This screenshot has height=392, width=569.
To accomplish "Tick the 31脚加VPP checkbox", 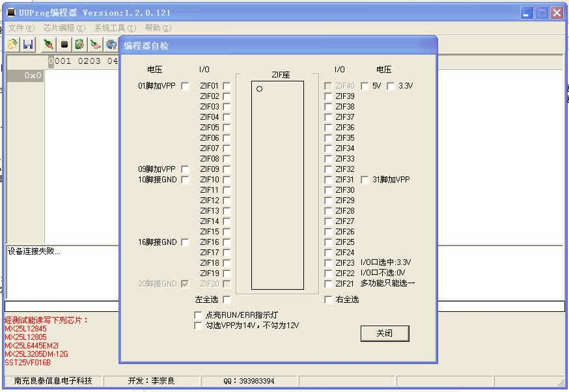I will pyautogui.click(x=365, y=180).
